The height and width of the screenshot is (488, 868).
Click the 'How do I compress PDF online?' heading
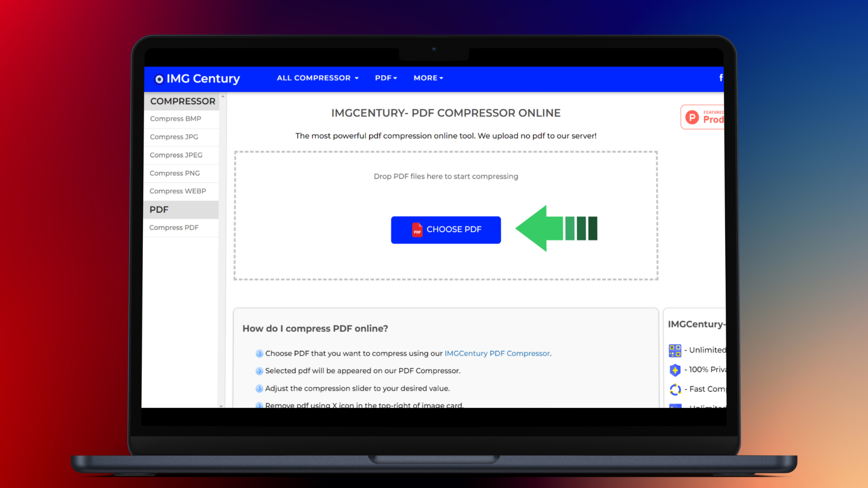pos(315,328)
